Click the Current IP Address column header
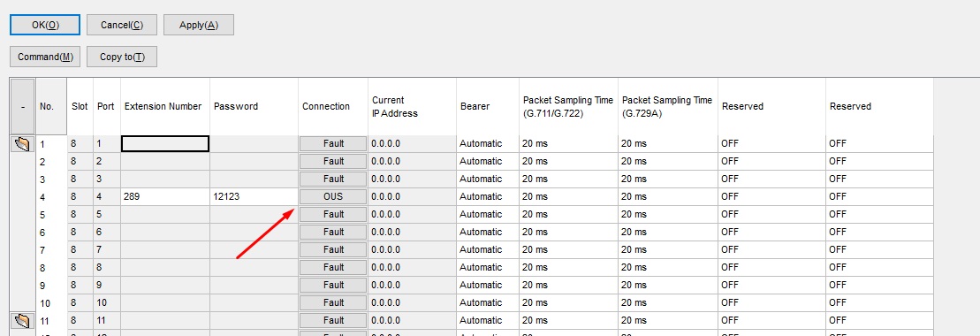Image resolution: width=980 pixels, height=336 pixels. (412, 106)
